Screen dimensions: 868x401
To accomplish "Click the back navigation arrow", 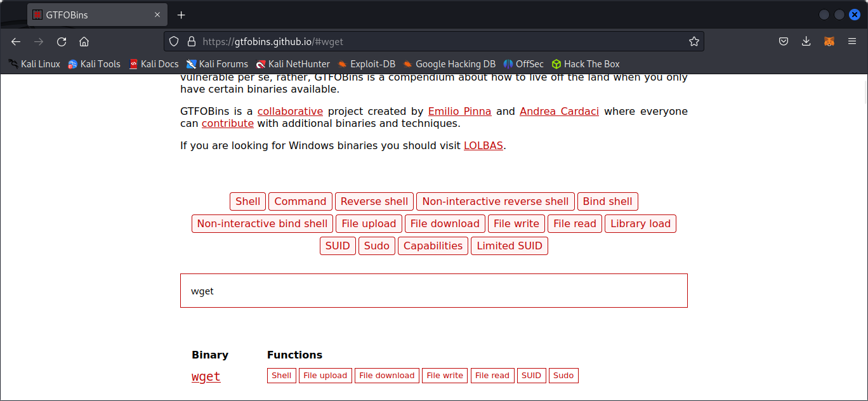I will (x=16, y=42).
